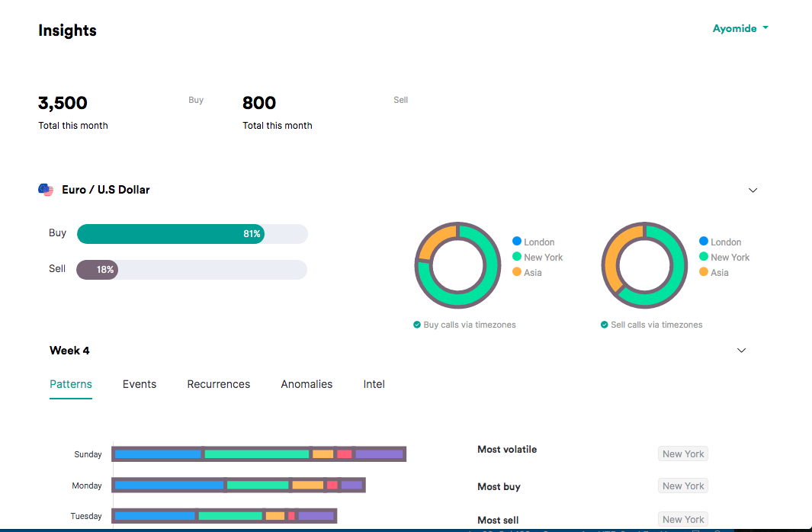Click the 3,500 Buy total figure
The height and width of the screenshot is (532, 812).
(63, 103)
